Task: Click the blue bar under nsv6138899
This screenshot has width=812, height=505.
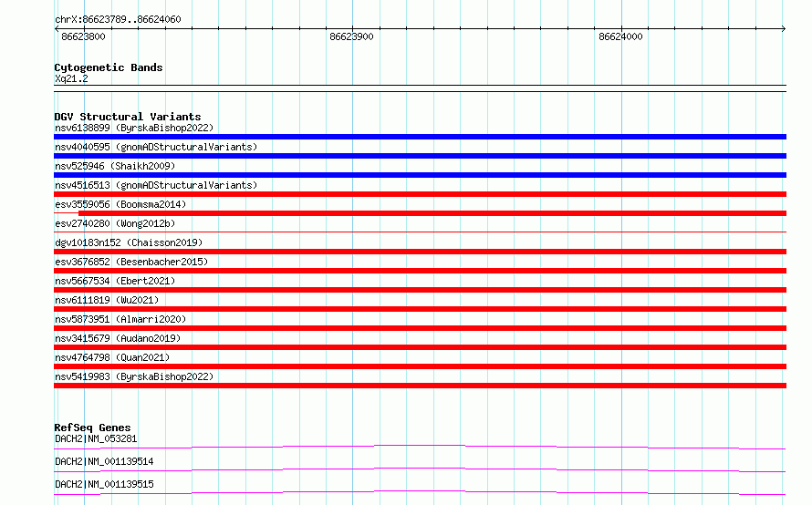Action: (x=420, y=137)
